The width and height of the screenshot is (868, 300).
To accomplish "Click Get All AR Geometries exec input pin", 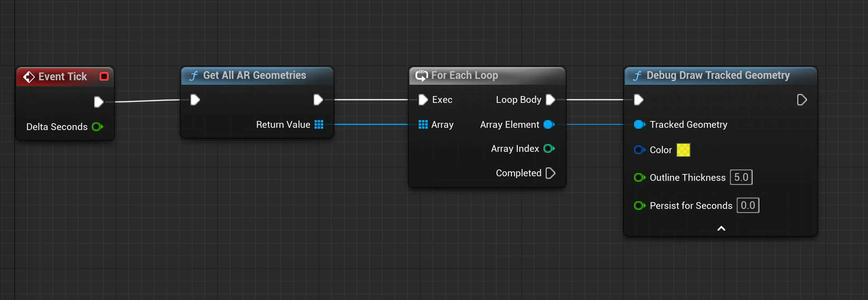I will coord(195,100).
